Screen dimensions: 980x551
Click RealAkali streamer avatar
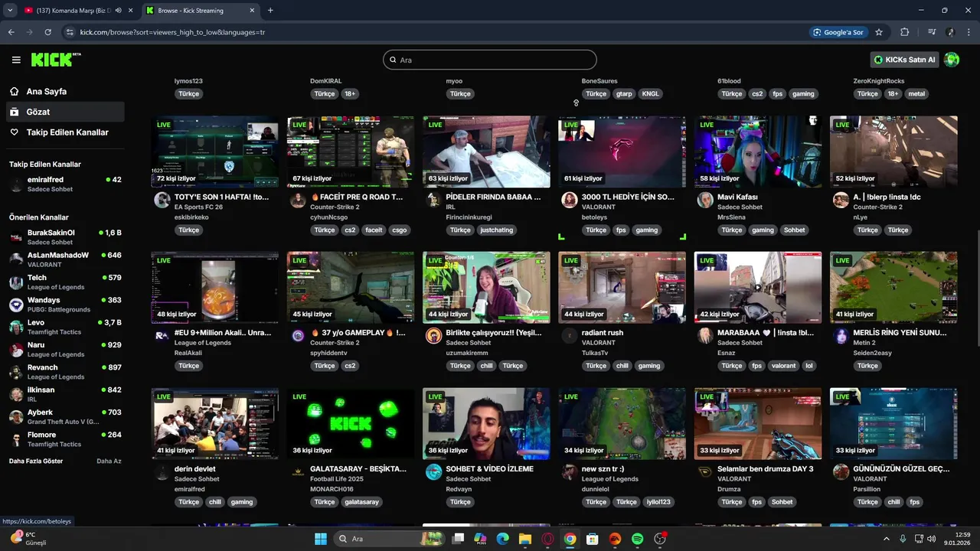(162, 336)
